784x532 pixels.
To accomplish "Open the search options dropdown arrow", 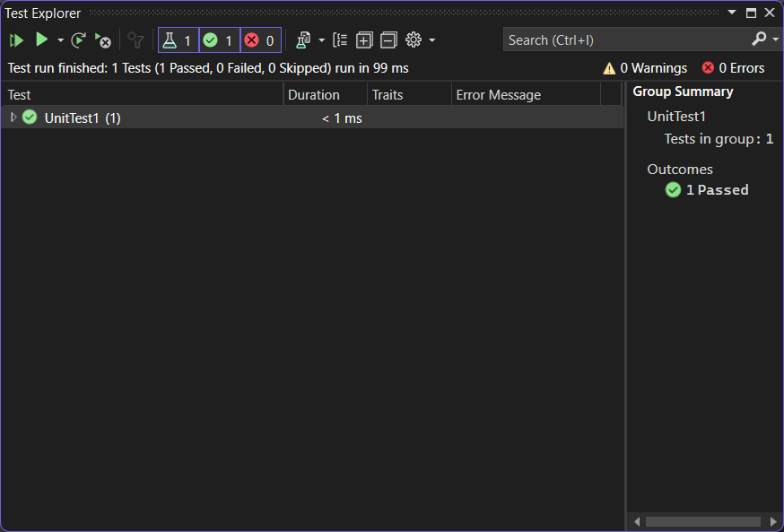I will tap(776, 39).
